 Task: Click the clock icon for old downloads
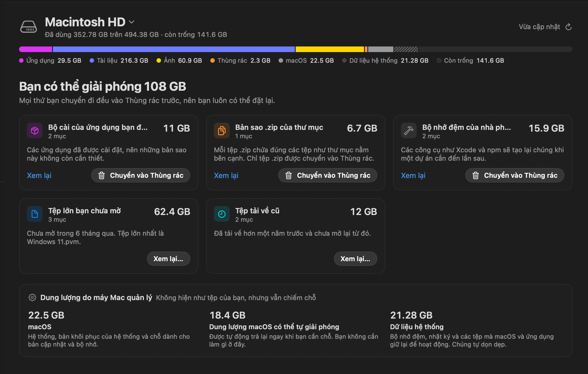click(x=222, y=214)
